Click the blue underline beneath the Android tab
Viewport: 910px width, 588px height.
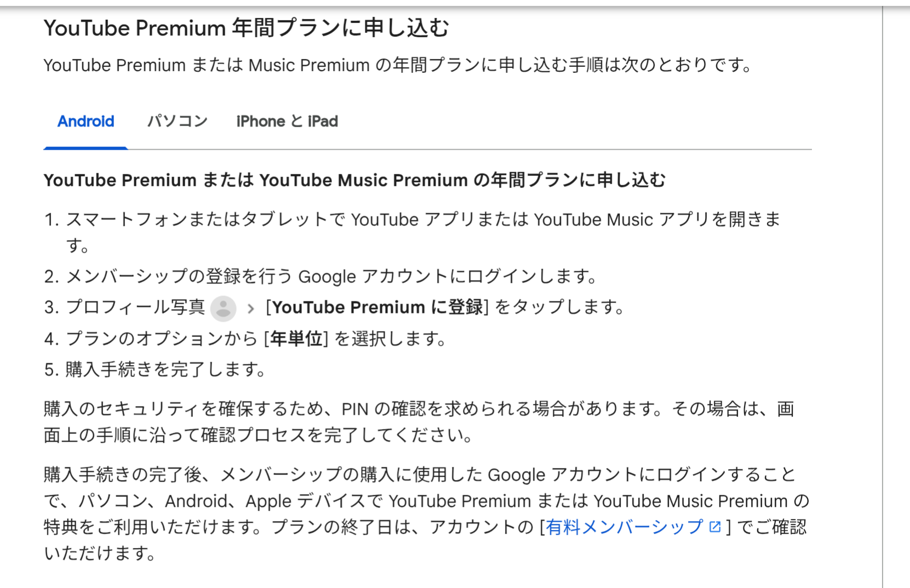point(85,147)
